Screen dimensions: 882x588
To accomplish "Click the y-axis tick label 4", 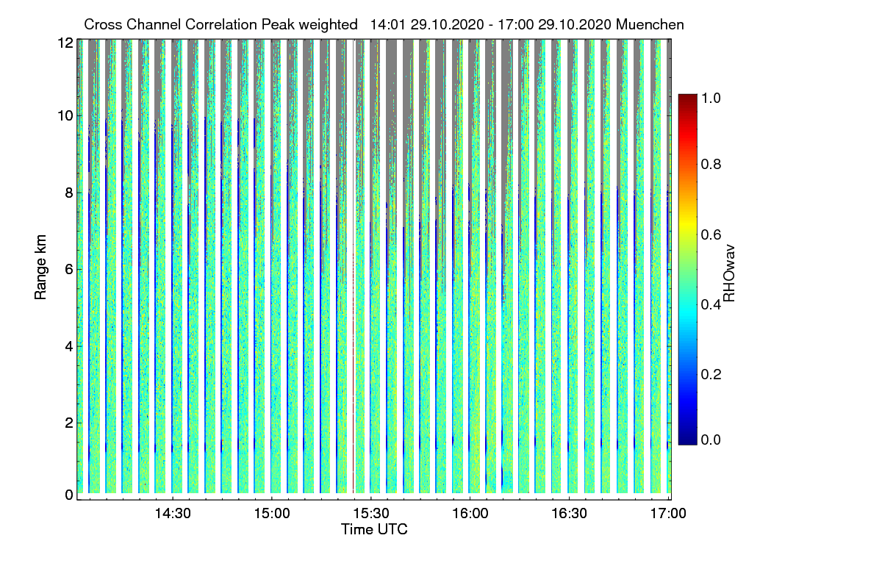I will (x=69, y=346).
